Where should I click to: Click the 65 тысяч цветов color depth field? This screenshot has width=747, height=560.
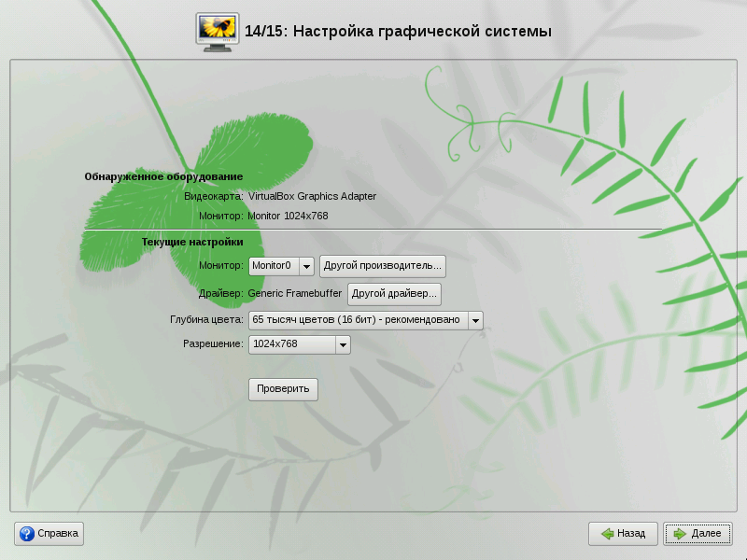357,320
